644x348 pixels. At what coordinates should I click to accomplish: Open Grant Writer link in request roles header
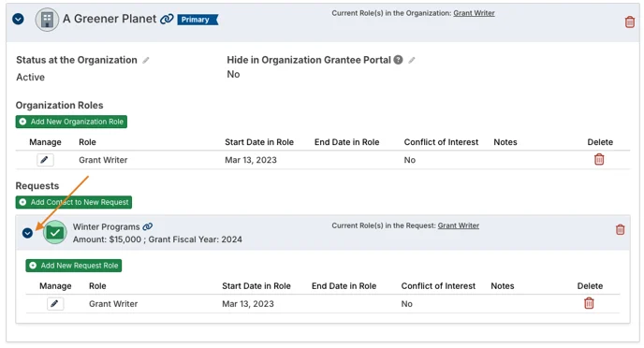(459, 225)
